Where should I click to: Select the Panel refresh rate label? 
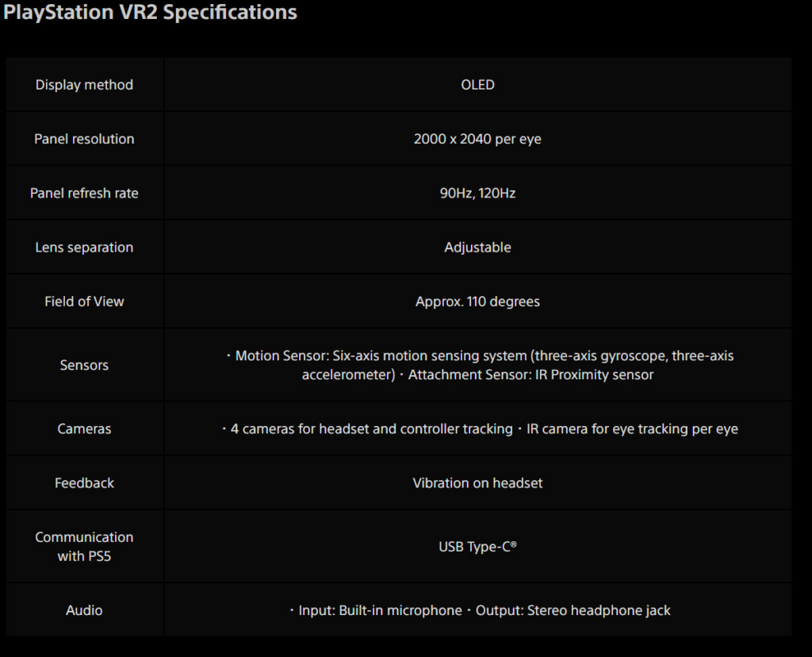point(84,193)
